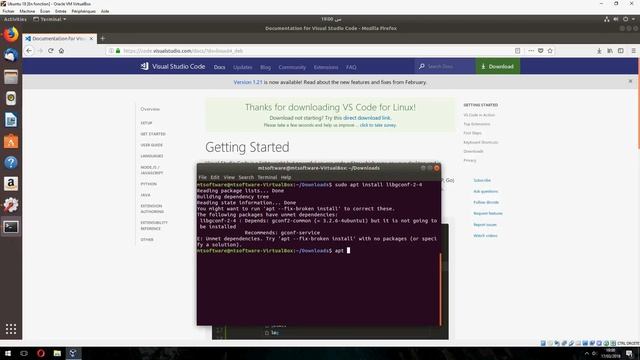Screen dimensions: 640x360
Task: Open Ubuntu Software store icon
Action: tap(11, 141)
